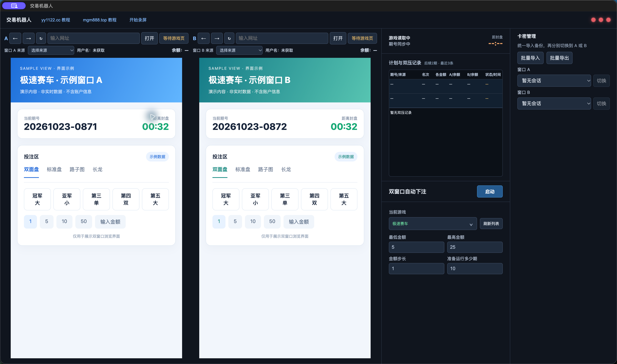Select 第四 双 bet in window B
The height and width of the screenshot is (364, 617).
314,199
